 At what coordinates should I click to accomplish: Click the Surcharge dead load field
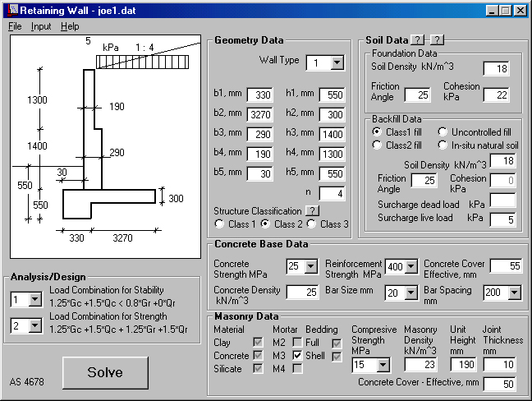(x=502, y=200)
